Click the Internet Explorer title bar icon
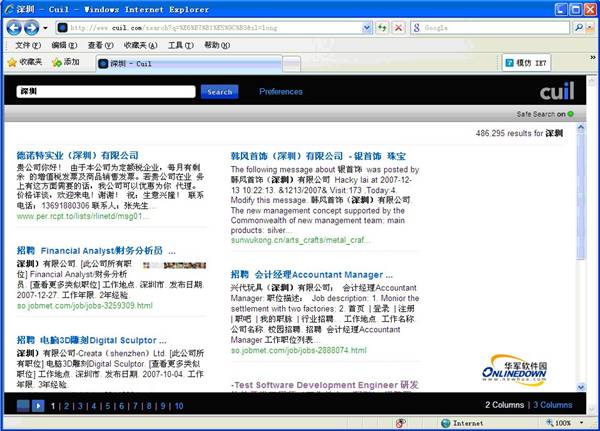 click(9, 9)
